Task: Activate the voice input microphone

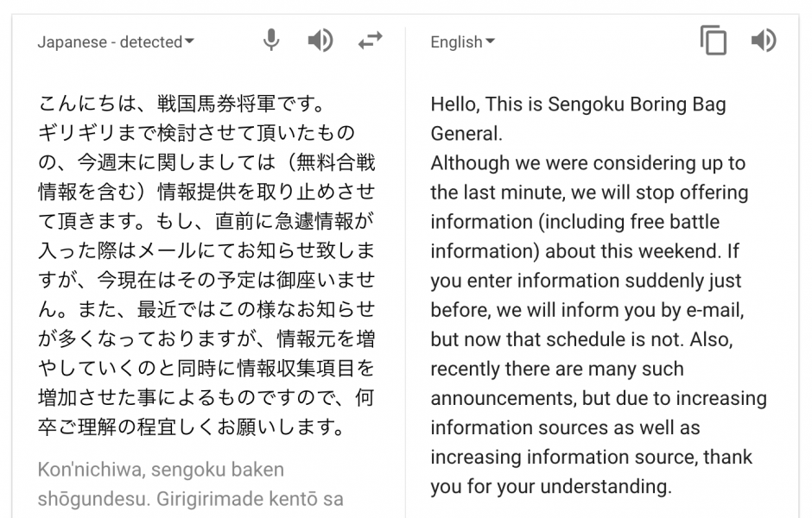Action: [271, 39]
